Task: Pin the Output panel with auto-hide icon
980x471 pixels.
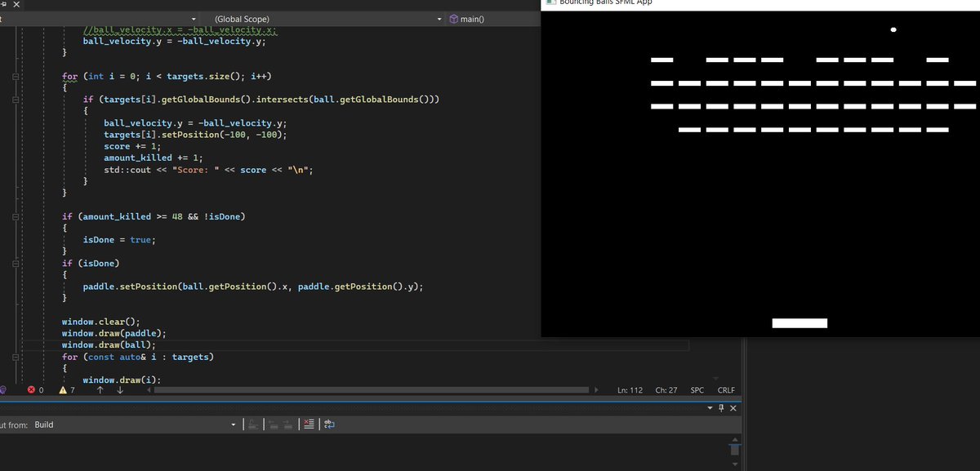Action: pos(720,407)
